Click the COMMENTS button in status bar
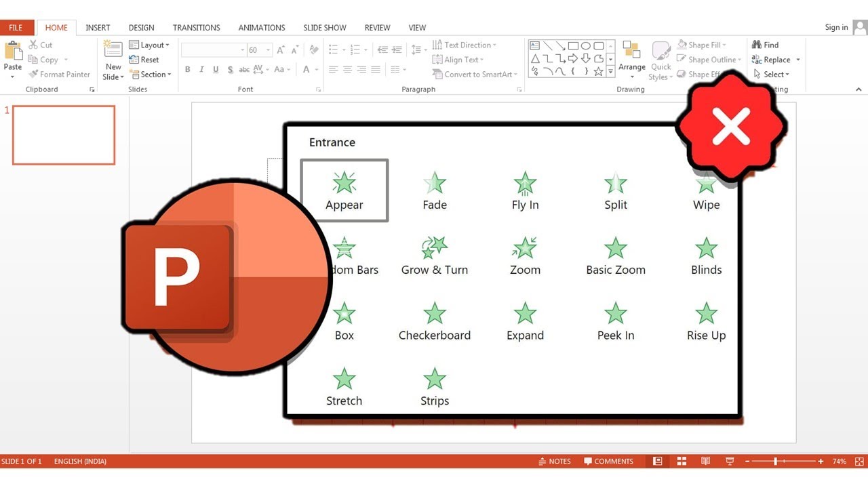This screenshot has height=488, width=868. 608,461
